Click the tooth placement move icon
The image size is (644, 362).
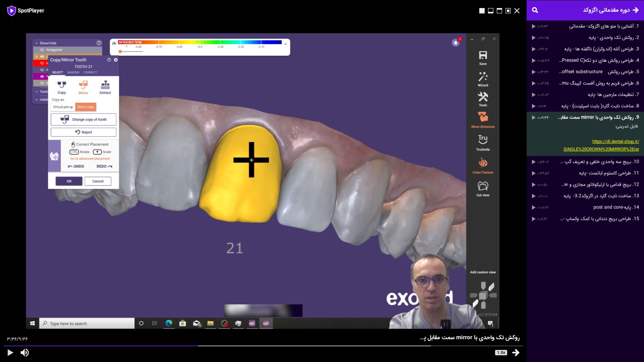(x=54, y=156)
